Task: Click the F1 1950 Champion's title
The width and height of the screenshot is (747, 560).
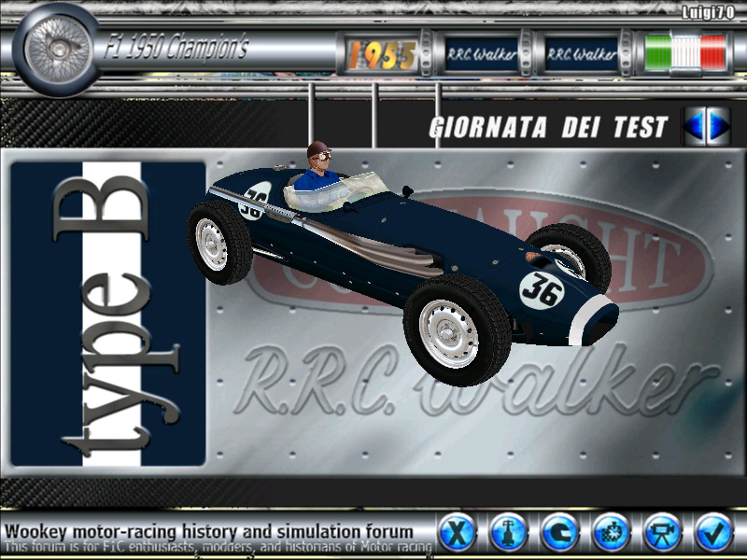Action: pos(176,48)
